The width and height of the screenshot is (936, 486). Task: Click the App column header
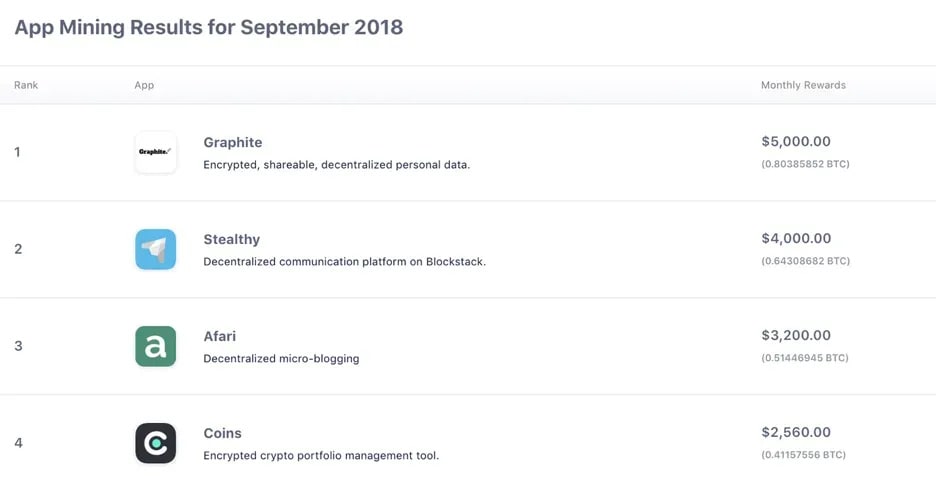click(x=144, y=85)
